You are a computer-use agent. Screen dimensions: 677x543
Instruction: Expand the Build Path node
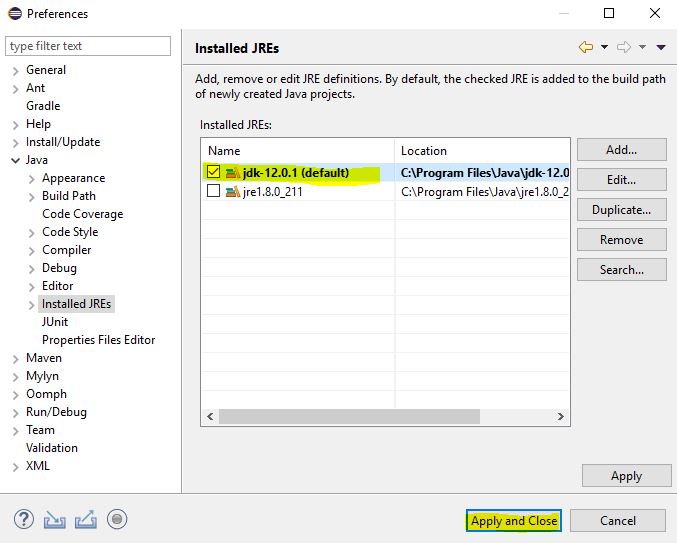coord(32,197)
